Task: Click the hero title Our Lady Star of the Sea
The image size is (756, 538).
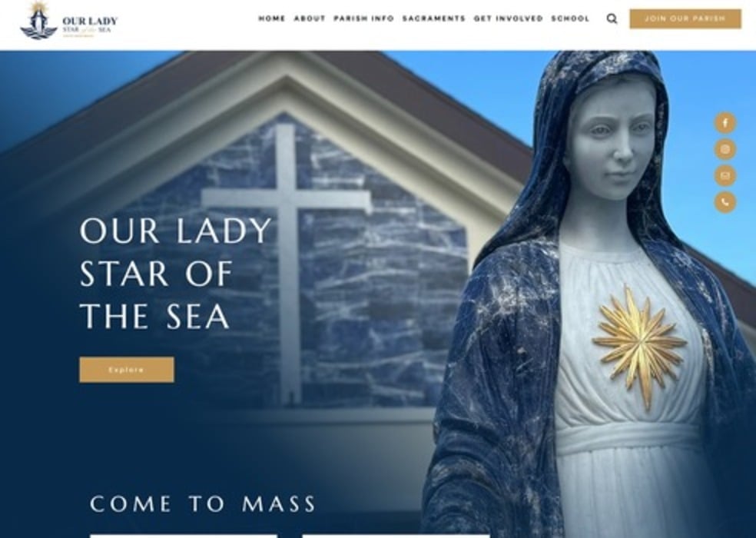Action: click(x=175, y=273)
